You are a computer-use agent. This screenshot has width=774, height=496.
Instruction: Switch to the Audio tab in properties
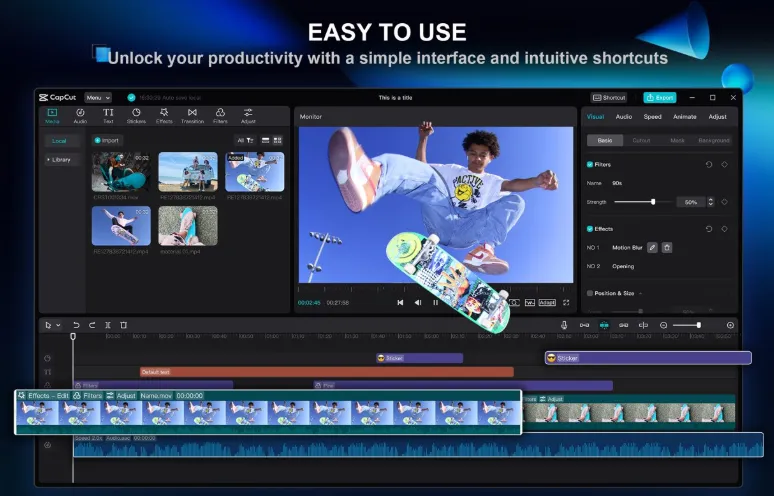623,117
